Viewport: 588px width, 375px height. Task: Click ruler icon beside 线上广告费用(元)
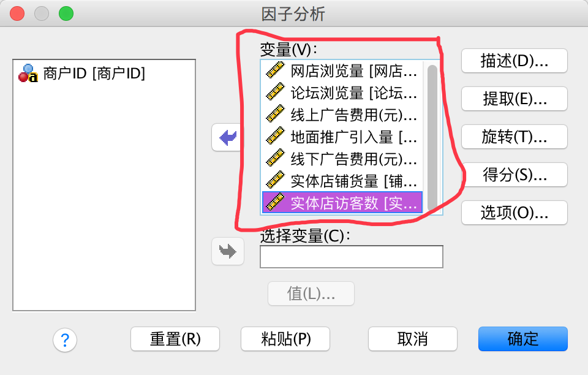275,114
